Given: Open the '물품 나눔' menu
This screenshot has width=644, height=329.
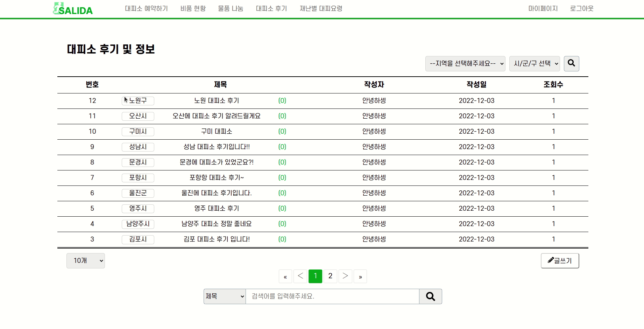Looking at the screenshot, I should pyautogui.click(x=231, y=9).
